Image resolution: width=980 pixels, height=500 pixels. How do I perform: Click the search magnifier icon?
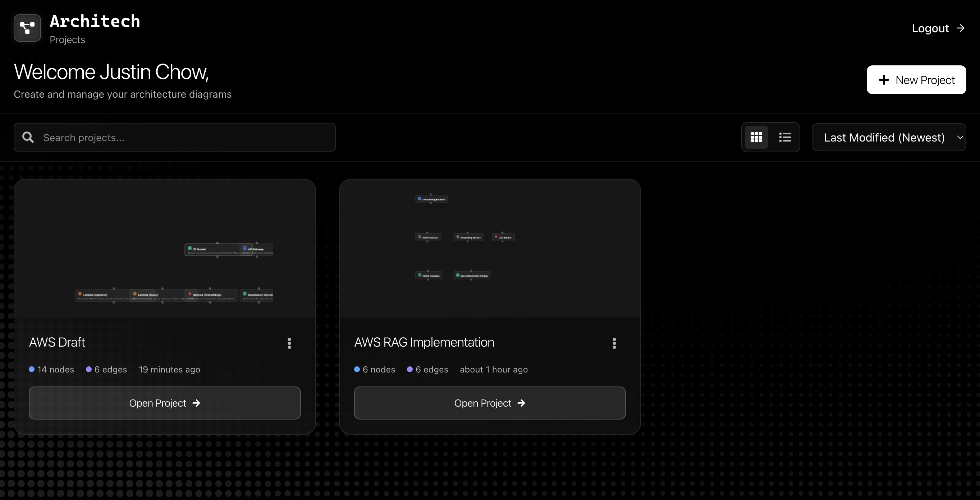coord(28,137)
